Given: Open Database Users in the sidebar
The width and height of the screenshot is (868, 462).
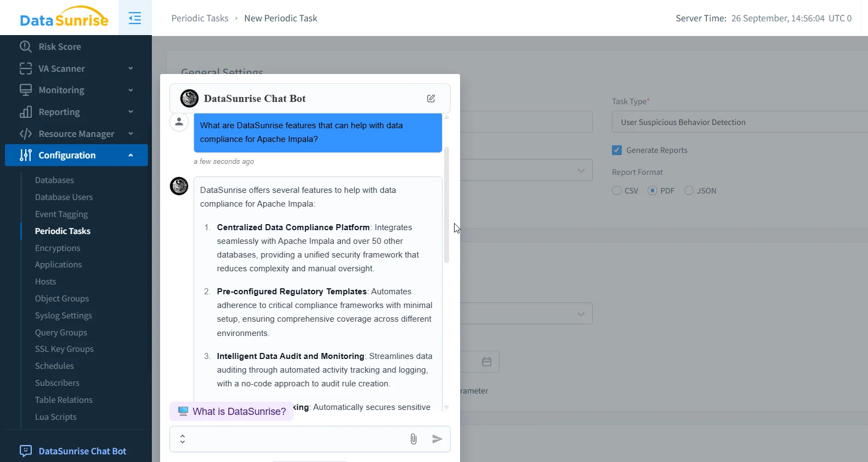Looking at the screenshot, I should tap(64, 197).
